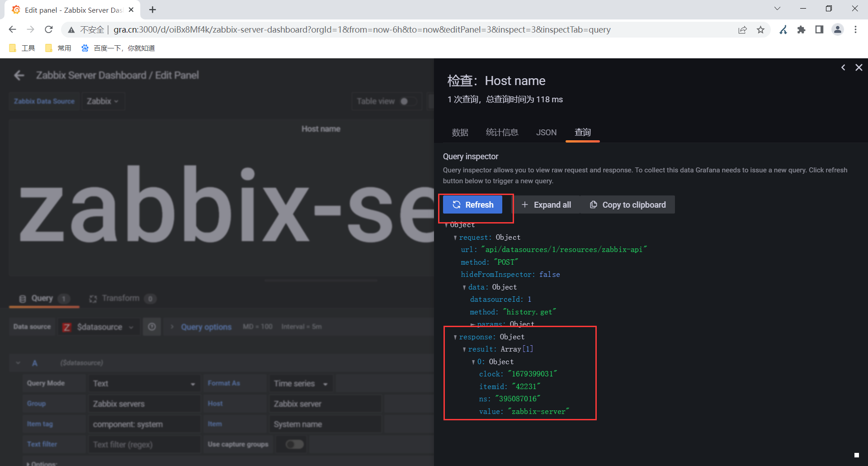The width and height of the screenshot is (868, 466).
Task: Open the 常用 bookmarks folder
Action: point(58,48)
